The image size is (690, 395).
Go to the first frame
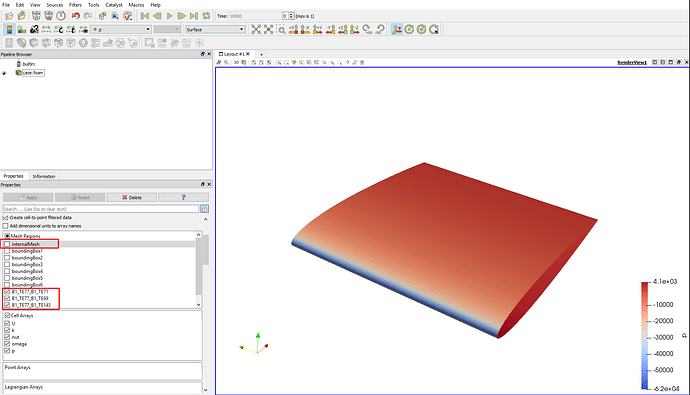point(145,16)
